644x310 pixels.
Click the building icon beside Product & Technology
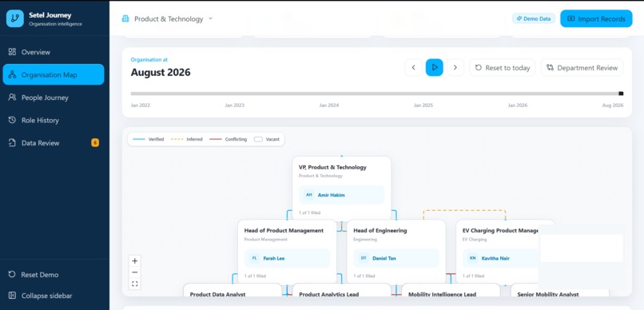coord(125,18)
